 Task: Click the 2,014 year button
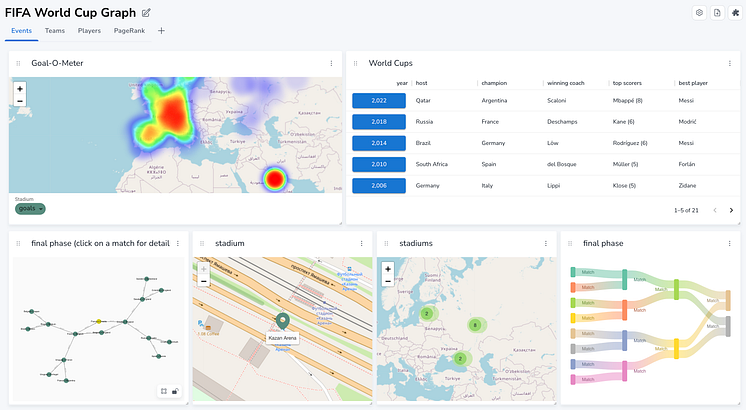point(379,143)
